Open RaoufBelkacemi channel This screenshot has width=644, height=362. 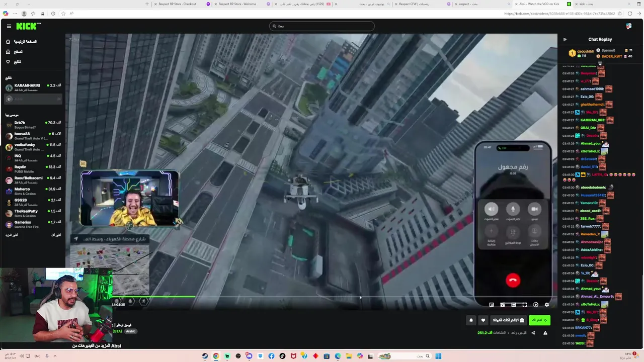[x=33, y=180]
